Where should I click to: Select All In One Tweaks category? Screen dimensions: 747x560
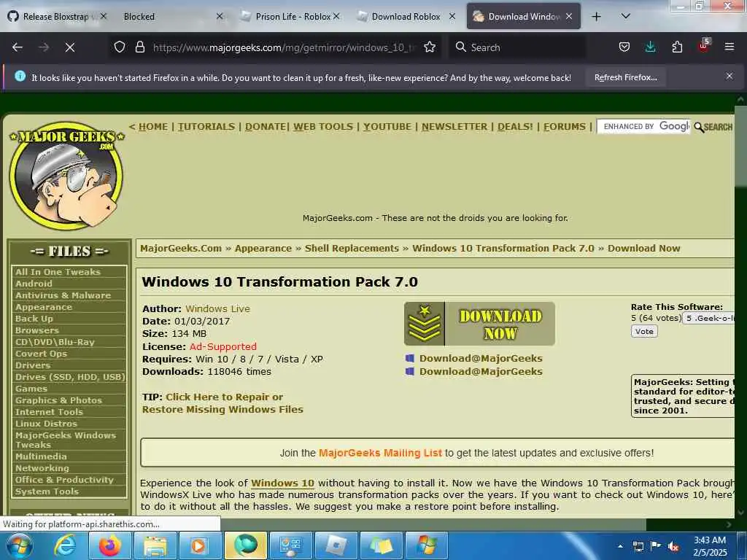[58, 272]
